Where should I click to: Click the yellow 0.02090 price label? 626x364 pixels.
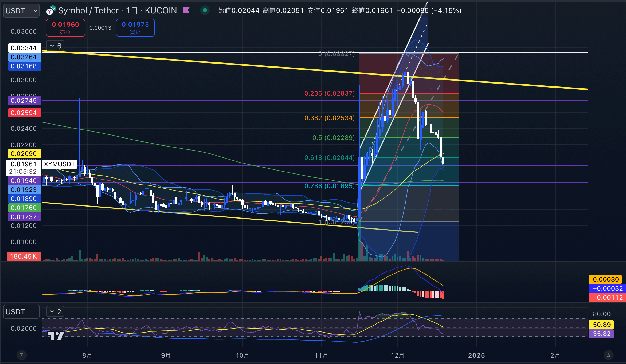click(24, 154)
